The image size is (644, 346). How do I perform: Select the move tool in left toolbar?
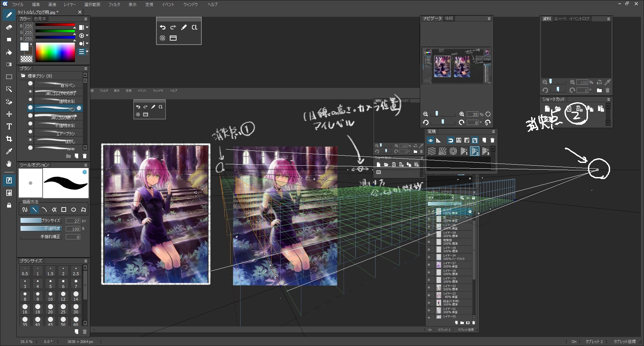pyautogui.click(x=9, y=114)
